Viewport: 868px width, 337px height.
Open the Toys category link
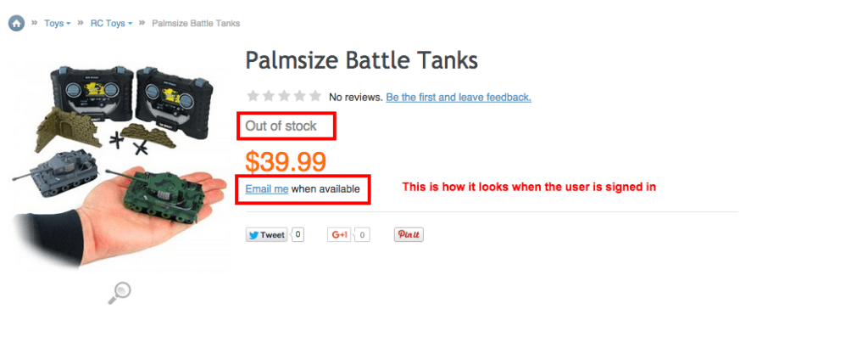(x=53, y=23)
